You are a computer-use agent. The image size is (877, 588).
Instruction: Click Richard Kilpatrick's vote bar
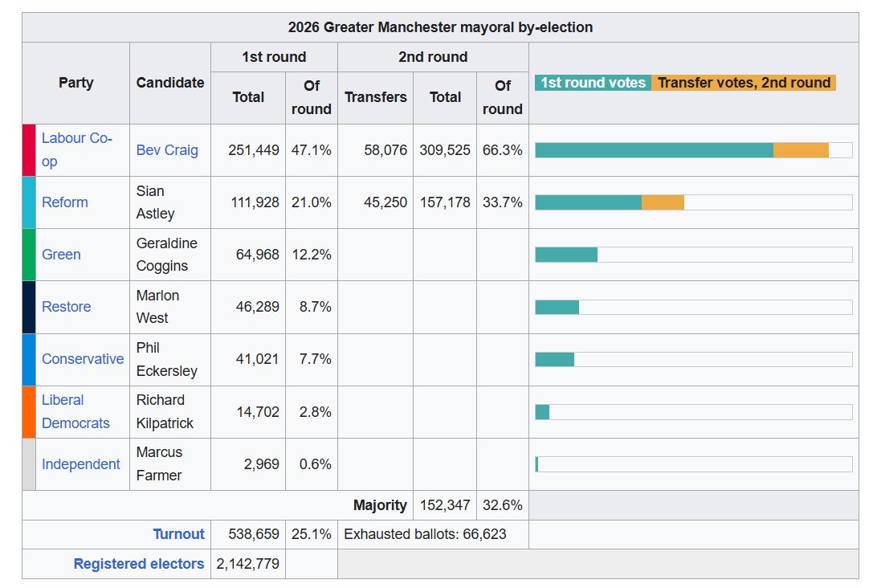694,412
